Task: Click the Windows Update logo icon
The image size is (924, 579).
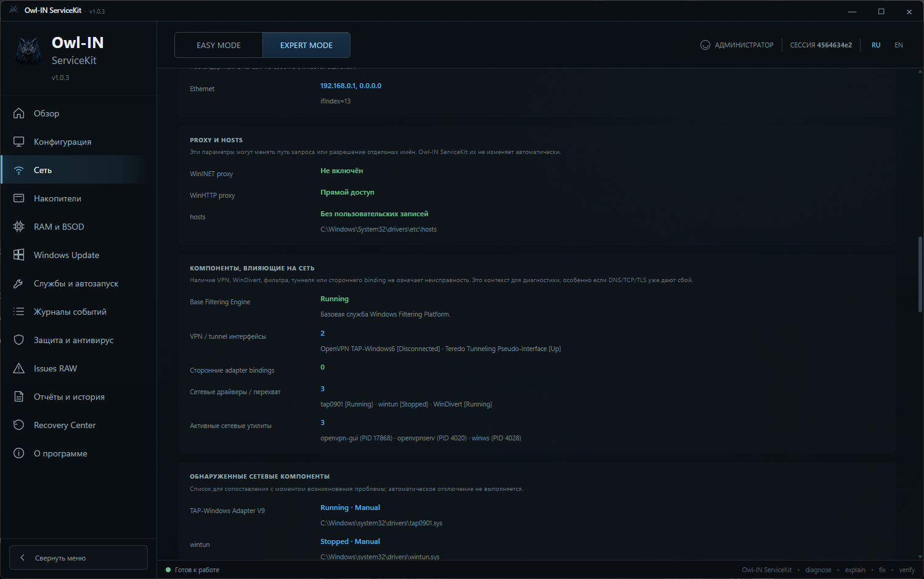Action: point(19,255)
